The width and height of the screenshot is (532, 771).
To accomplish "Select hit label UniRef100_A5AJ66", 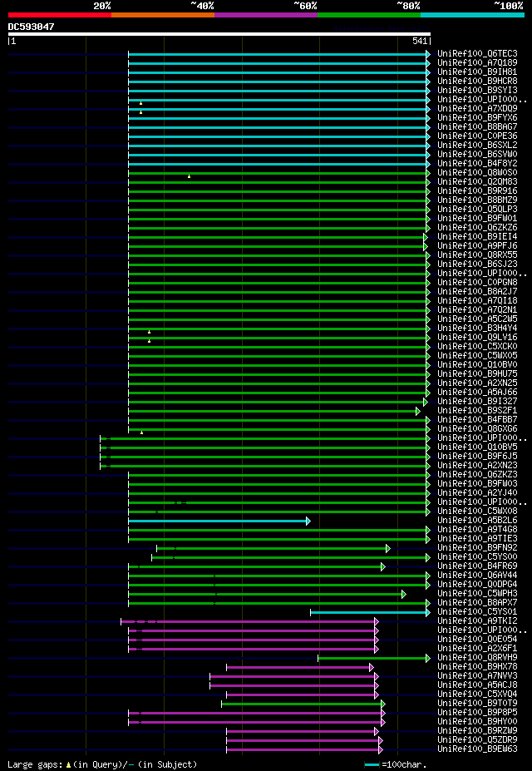I will pos(477,393).
